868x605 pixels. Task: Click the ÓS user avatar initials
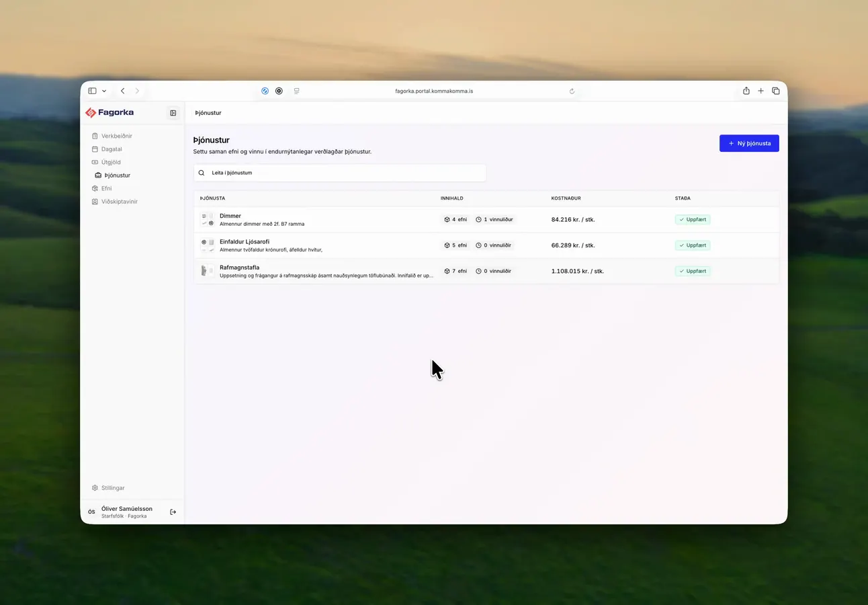click(x=91, y=512)
